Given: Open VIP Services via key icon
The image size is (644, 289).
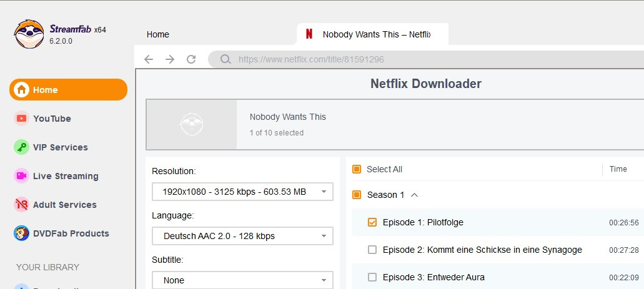Looking at the screenshot, I should tap(22, 147).
